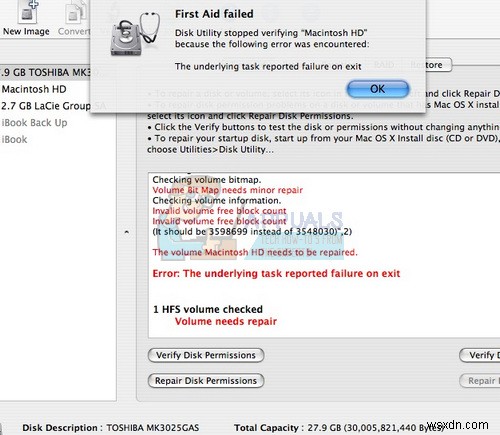Click OK in First Aid failed dialog
Screen dimensions: 500x435
[x=378, y=89]
